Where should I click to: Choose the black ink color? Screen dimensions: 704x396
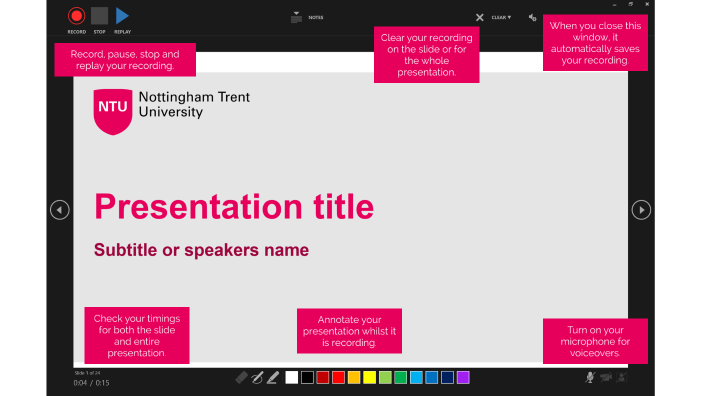307,378
